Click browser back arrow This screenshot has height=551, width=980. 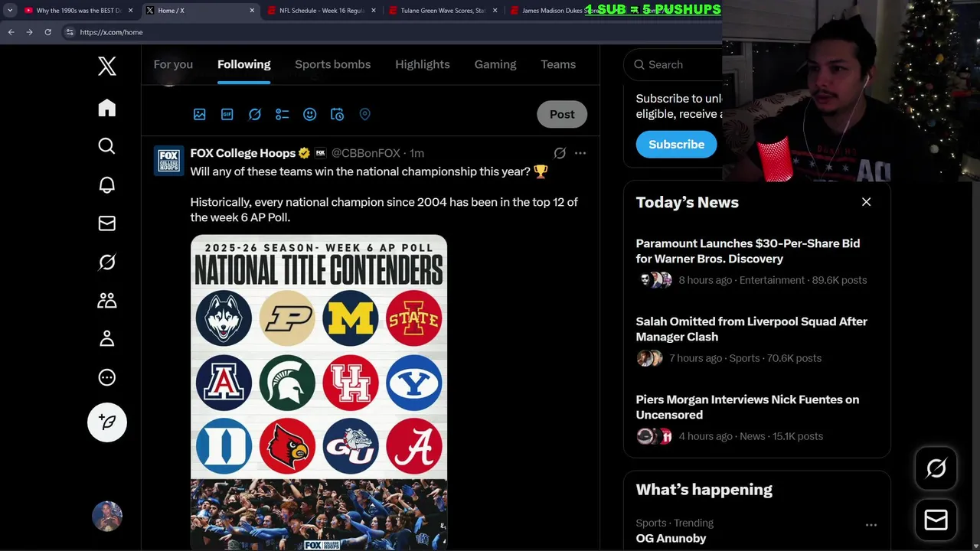(11, 32)
